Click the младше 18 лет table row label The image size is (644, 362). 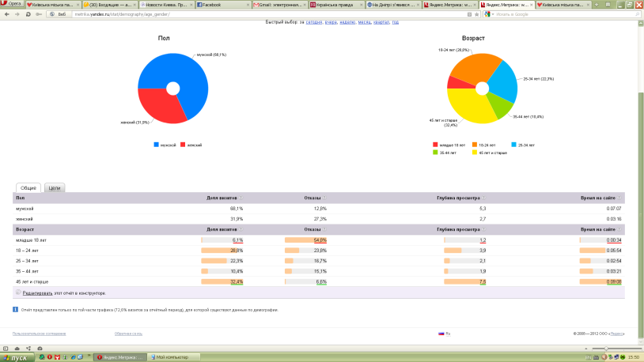(31, 240)
